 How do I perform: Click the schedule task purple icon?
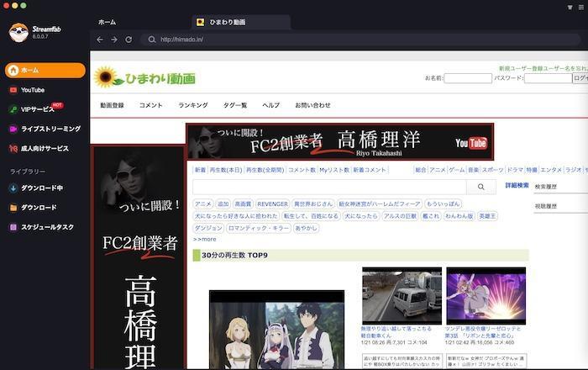(13, 227)
